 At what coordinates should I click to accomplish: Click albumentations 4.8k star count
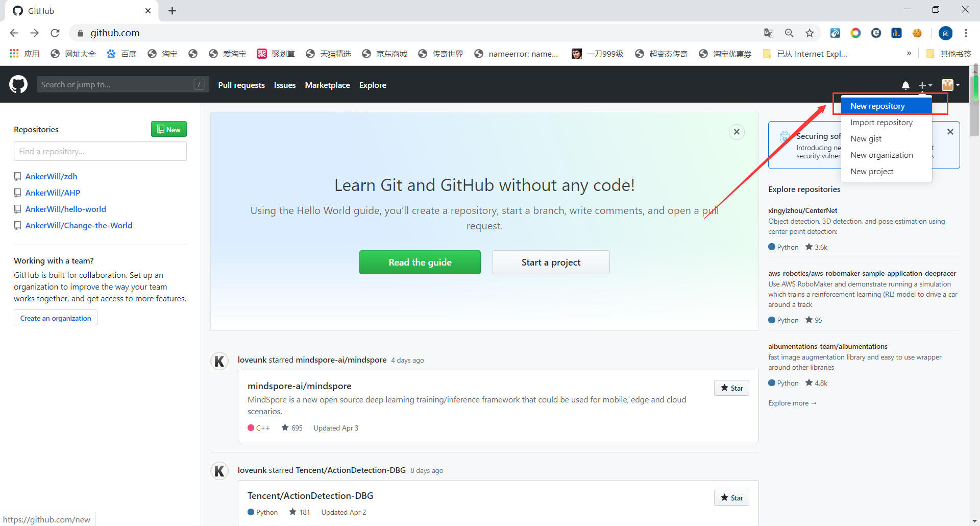[x=817, y=383]
